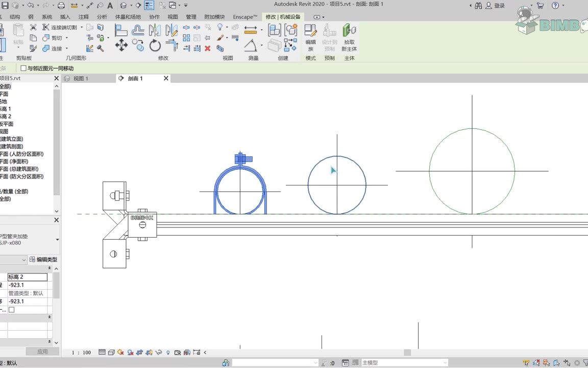Click the red Delete X icon
This screenshot has width=588, height=368.
point(207,49)
